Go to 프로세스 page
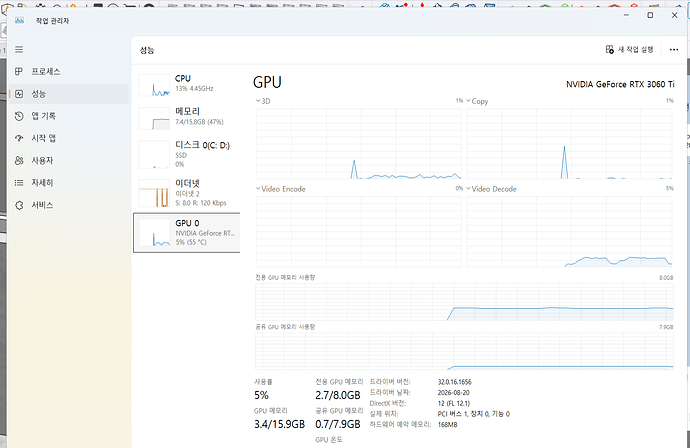The height and width of the screenshot is (448, 690). (x=46, y=71)
